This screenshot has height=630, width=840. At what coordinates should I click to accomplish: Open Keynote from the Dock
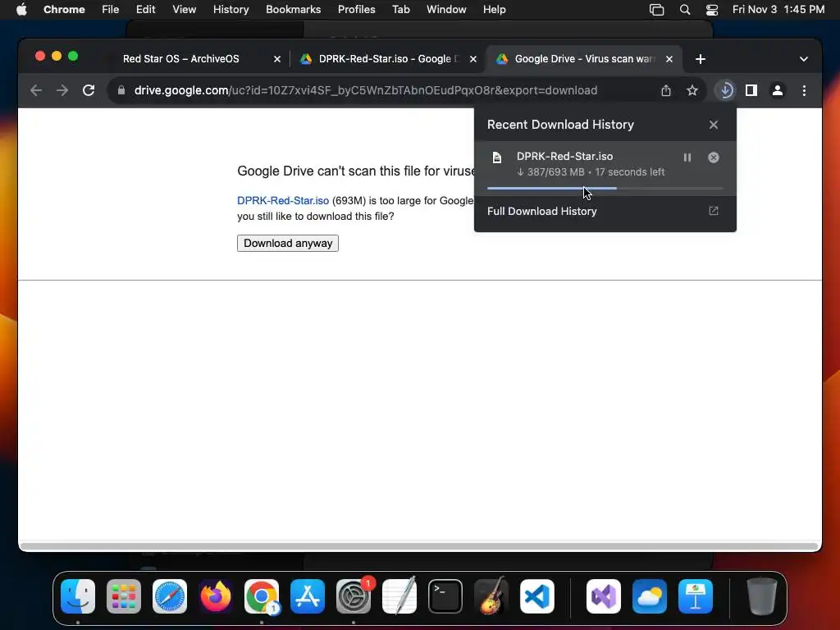pos(696,596)
